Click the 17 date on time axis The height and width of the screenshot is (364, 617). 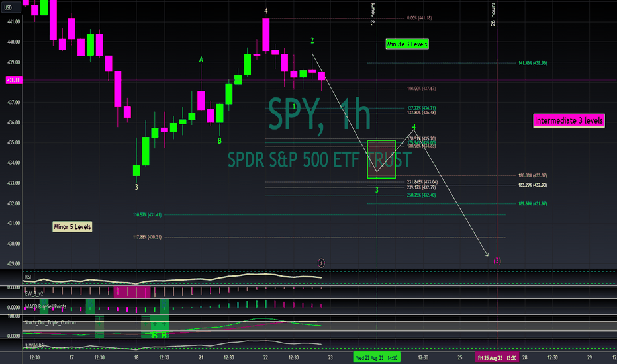point(71,357)
